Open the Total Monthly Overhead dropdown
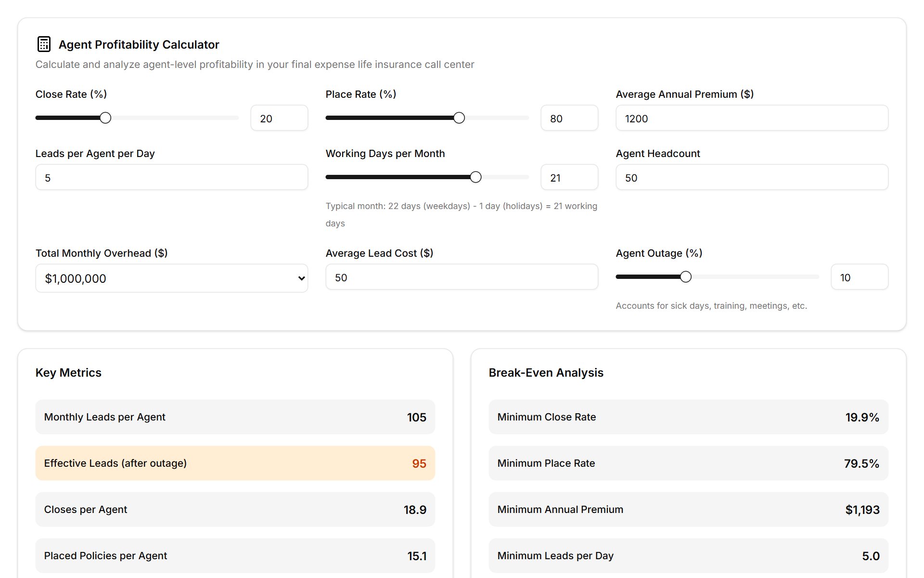Image resolution: width=924 pixels, height=578 pixels. click(x=171, y=278)
